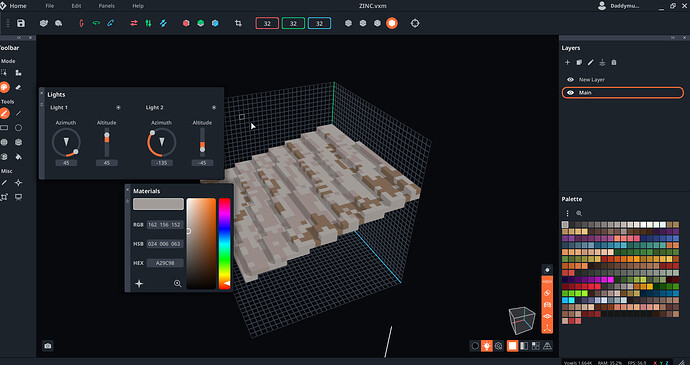Screen dimensions: 690x365
Task: Click the crosshair recenter camera icon
Action: [x=415, y=23]
